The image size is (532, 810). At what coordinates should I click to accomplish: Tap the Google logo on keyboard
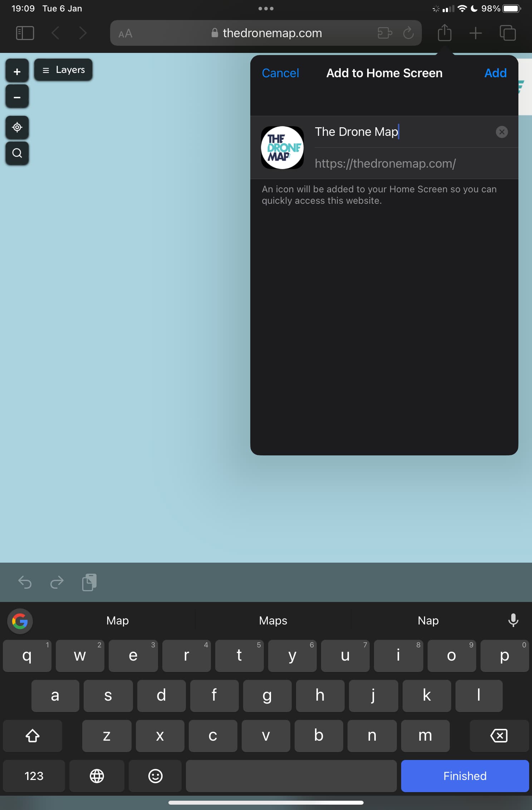point(20,621)
